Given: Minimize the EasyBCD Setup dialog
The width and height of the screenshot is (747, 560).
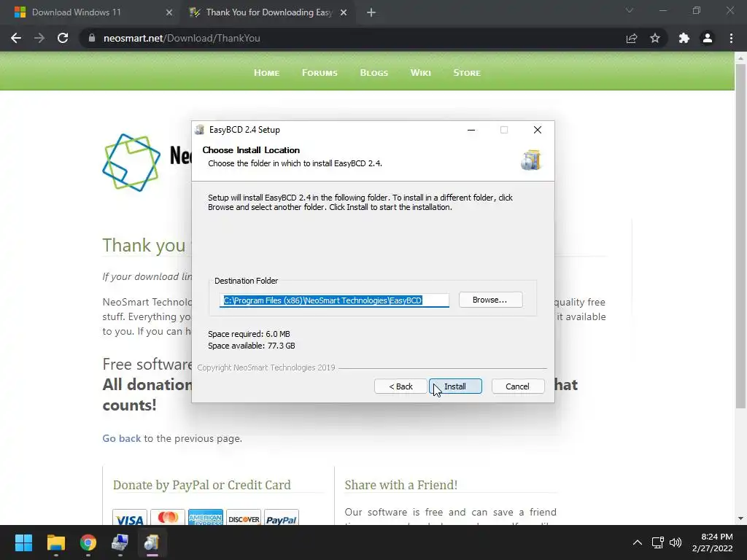Looking at the screenshot, I should pyautogui.click(x=471, y=130).
